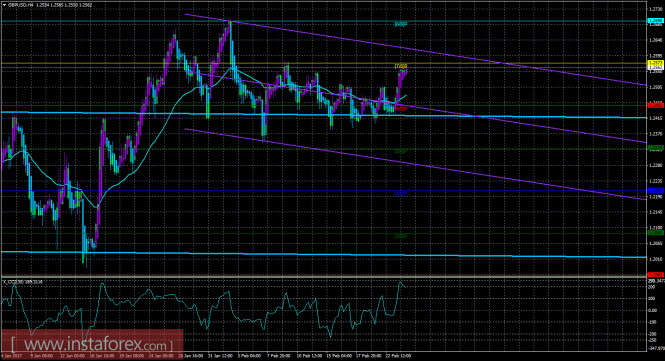Click the red price tag near 1.2415
The height and width of the screenshot is (361, 665).
click(656, 105)
